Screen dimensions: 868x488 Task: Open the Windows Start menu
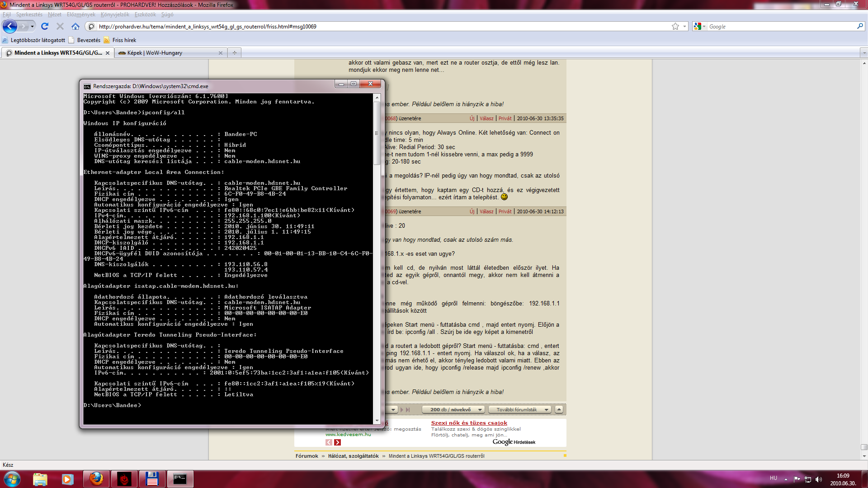pyautogui.click(x=12, y=479)
